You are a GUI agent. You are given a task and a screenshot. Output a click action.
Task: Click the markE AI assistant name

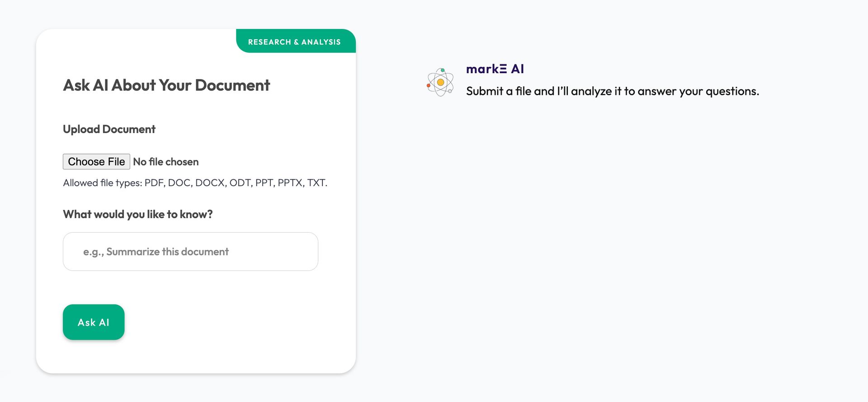pos(495,69)
